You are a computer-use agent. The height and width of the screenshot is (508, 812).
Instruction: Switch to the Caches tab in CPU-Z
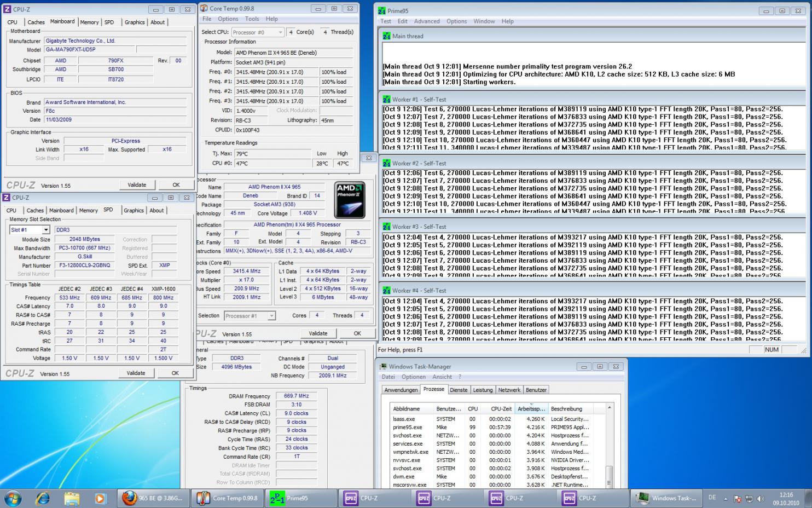point(36,22)
